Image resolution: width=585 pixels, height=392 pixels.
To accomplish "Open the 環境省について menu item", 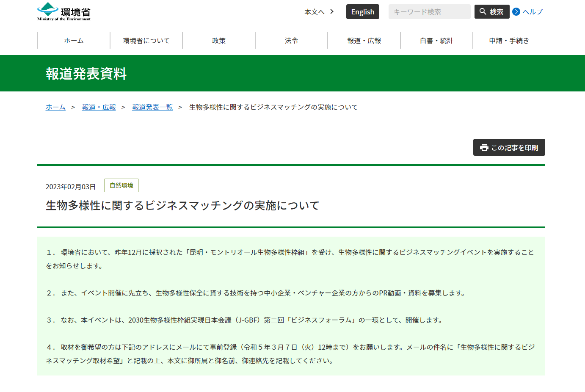I will (x=146, y=41).
